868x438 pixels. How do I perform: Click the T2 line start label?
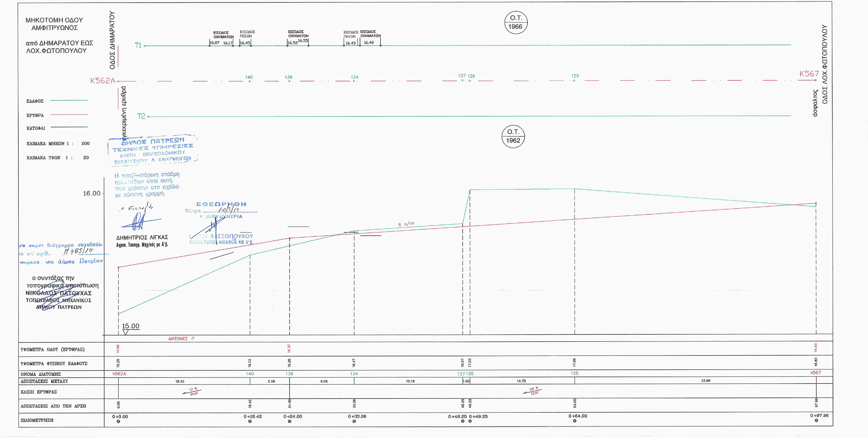tap(141, 116)
